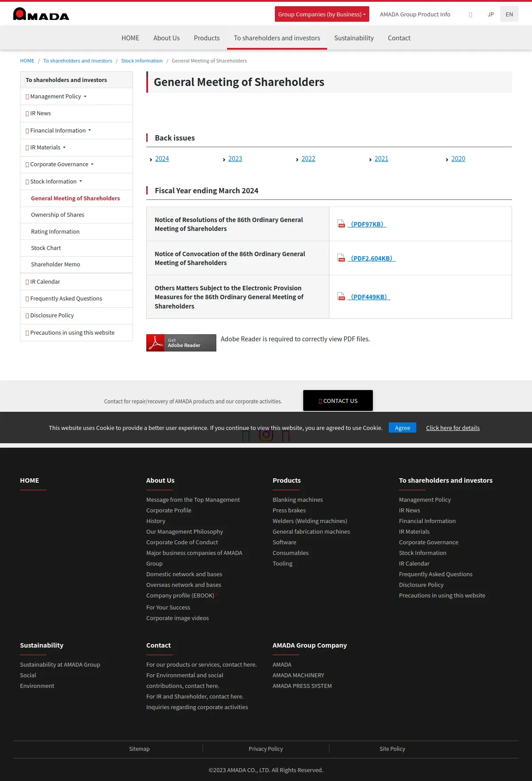Expand Corporate Governance sidebar menu
532x781 pixels.
[76, 164]
